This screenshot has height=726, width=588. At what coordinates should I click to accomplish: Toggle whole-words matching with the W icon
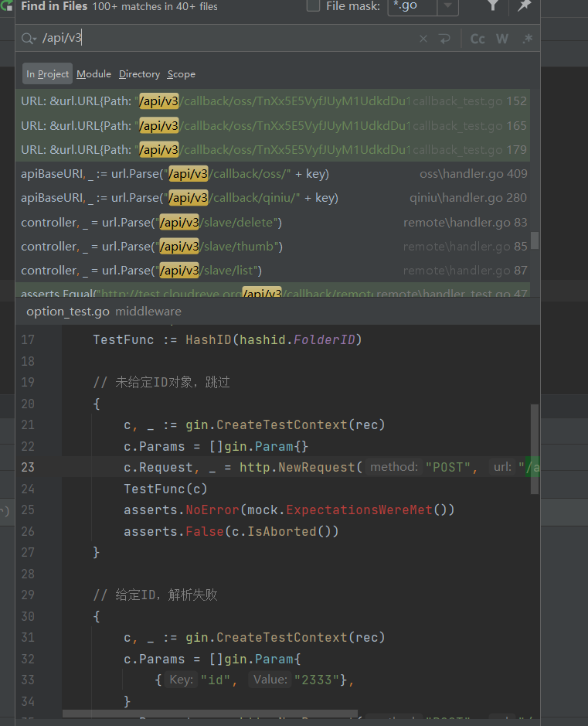501,38
